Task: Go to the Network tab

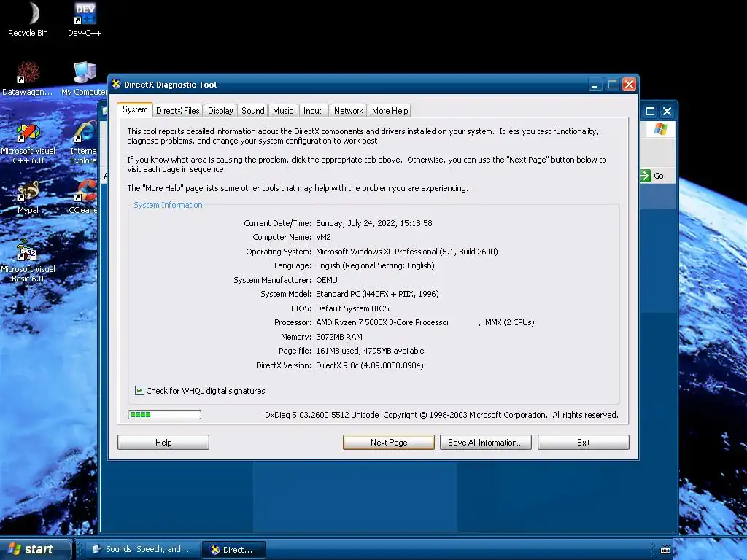Action: 348,111
